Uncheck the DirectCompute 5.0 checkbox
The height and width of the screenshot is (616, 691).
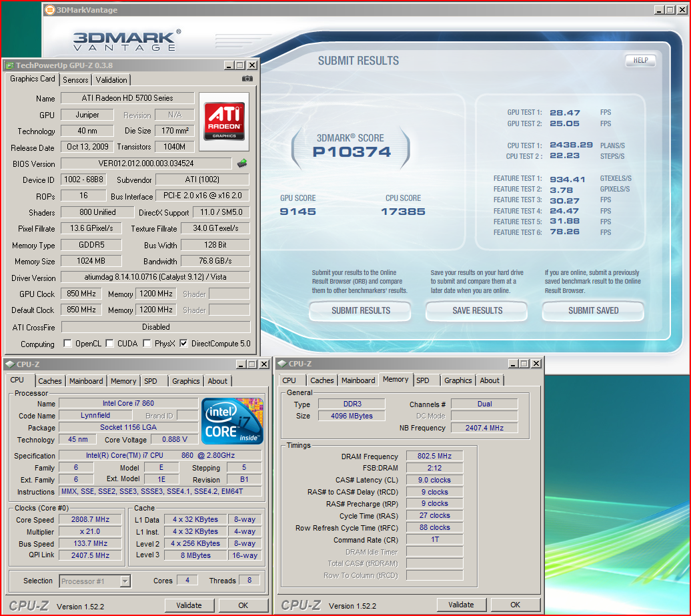point(184,344)
